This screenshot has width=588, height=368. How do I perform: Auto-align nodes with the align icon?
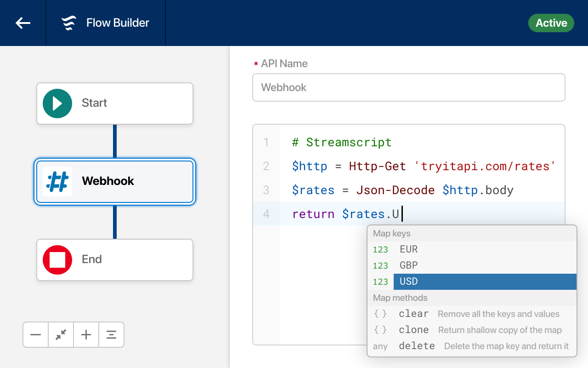pyautogui.click(x=111, y=335)
